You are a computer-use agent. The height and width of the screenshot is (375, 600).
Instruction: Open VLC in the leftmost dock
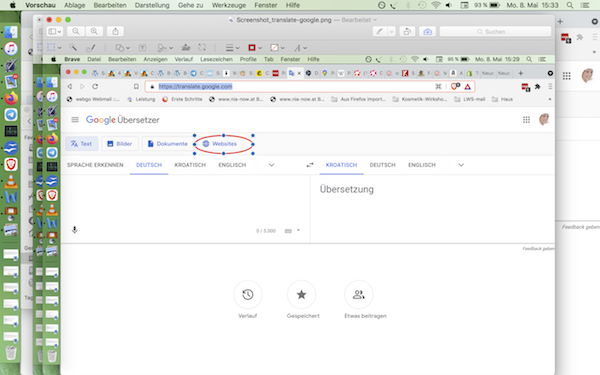pyautogui.click(x=11, y=181)
